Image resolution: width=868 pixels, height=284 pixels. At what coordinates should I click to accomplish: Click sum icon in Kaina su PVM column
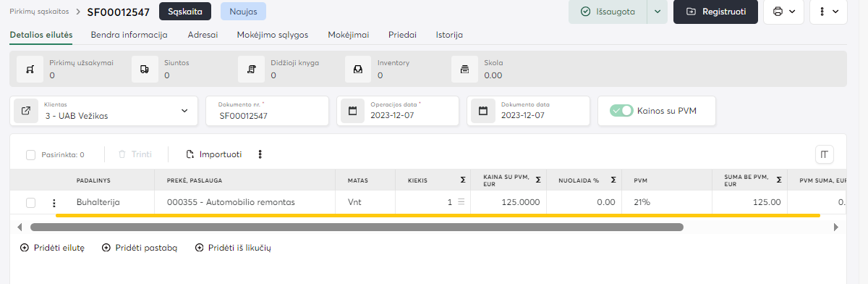click(539, 180)
